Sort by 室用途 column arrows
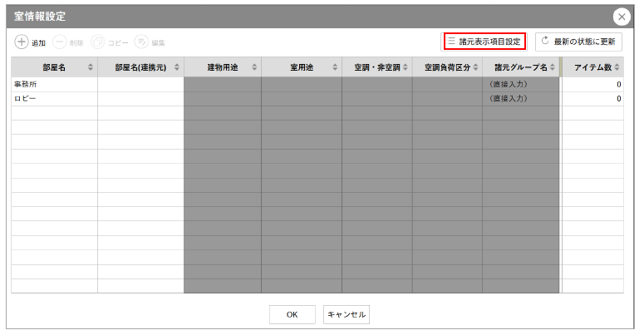The image size is (644, 335). click(x=335, y=67)
